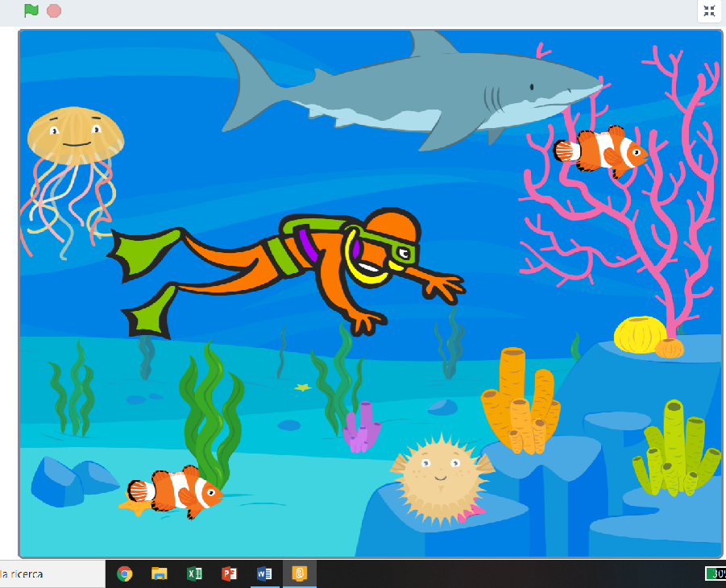Click the green flag to start the project

(31, 10)
